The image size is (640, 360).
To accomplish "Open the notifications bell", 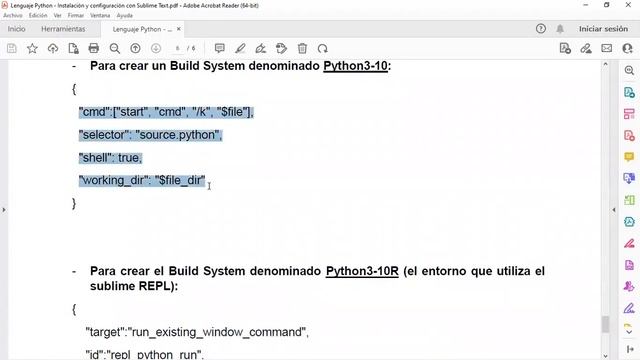I will click(560, 29).
